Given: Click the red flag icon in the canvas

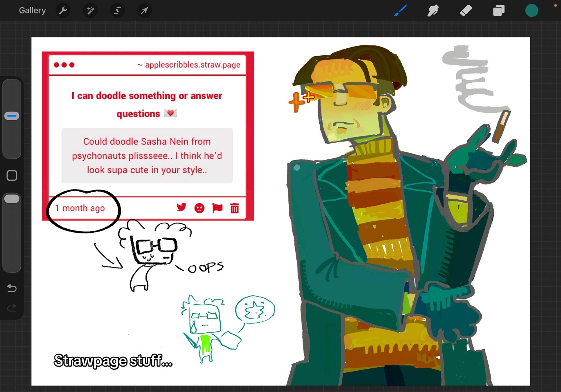Looking at the screenshot, I should click(217, 208).
